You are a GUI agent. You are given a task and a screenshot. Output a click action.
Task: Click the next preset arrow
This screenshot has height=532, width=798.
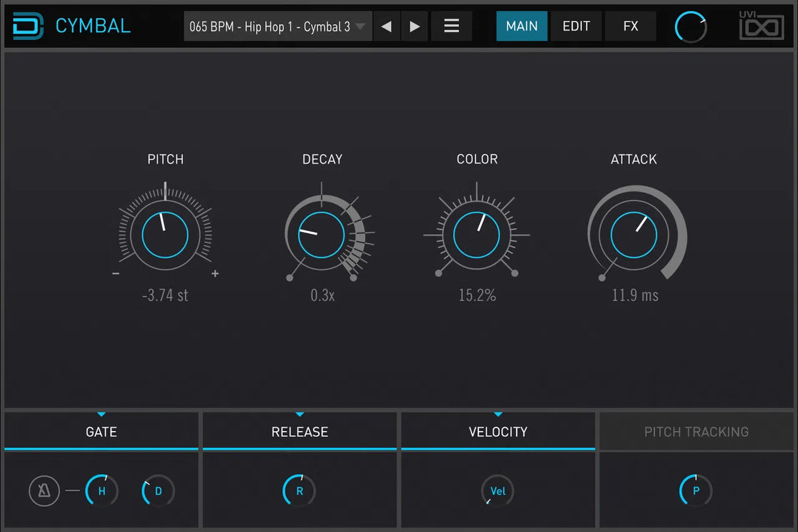click(x=414, y=27)
